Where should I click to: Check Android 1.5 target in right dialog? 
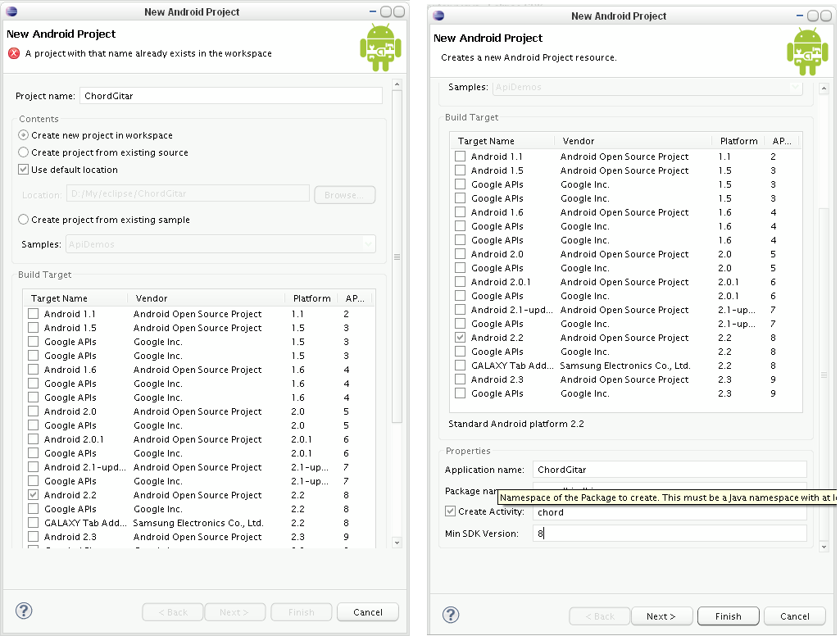tap(460, 170)
